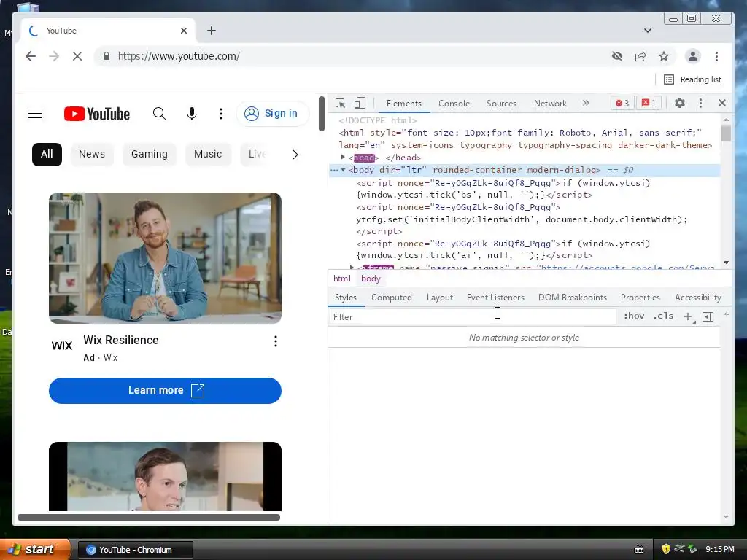
Task: Stop page loading with X button
Action: coord(77,56)
